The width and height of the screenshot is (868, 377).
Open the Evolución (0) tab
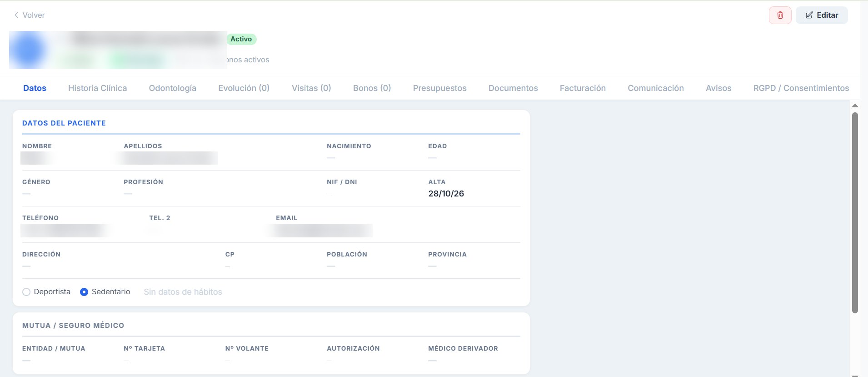click(244, 88)
